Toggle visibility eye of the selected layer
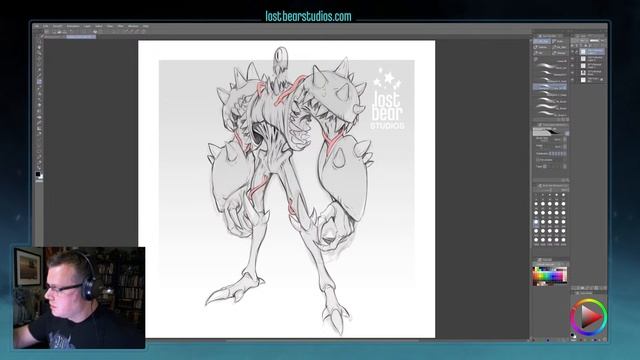This screenshot has height=360, width=640. pos(572,51)
